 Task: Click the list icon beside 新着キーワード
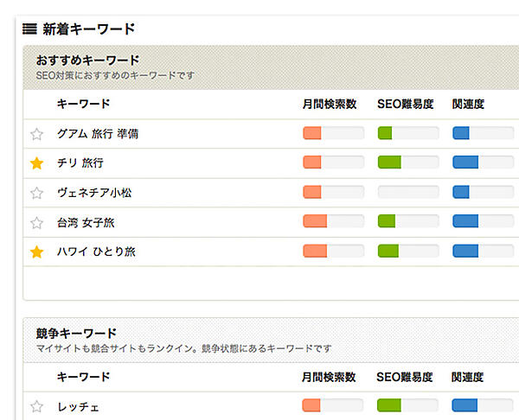(x=29, y=29)
